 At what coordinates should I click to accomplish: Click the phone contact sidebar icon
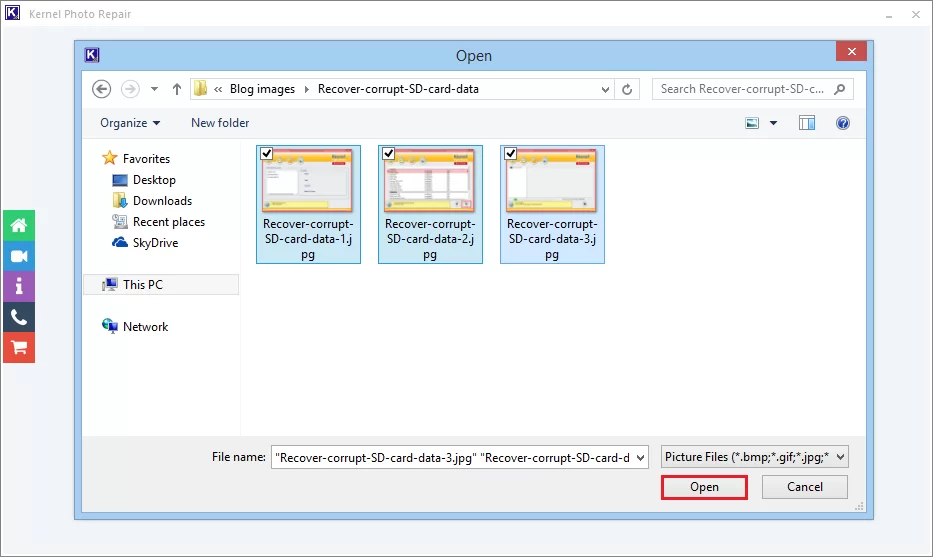[18, 317]
